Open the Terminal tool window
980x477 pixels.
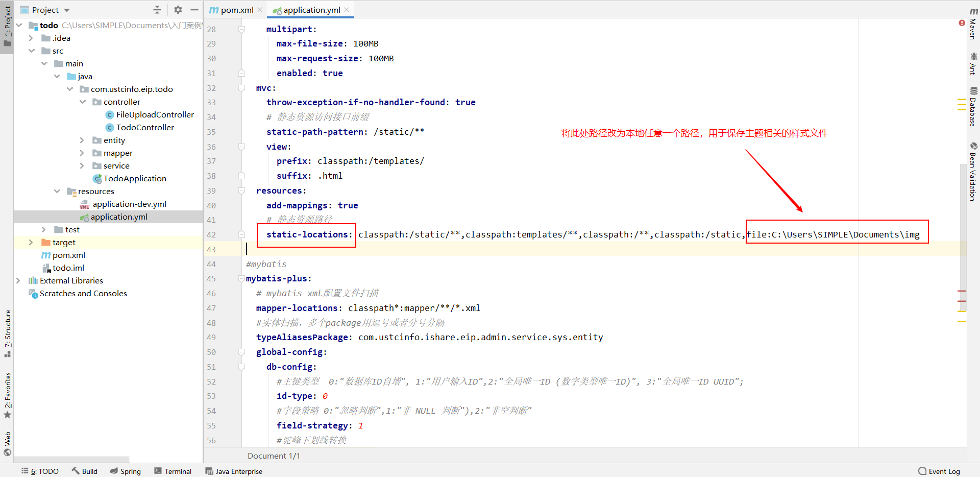click(173, 471)
